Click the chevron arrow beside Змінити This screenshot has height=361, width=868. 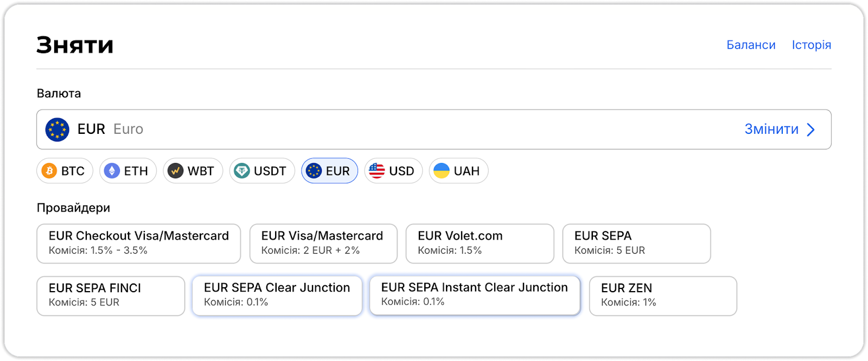click(811, 130)
